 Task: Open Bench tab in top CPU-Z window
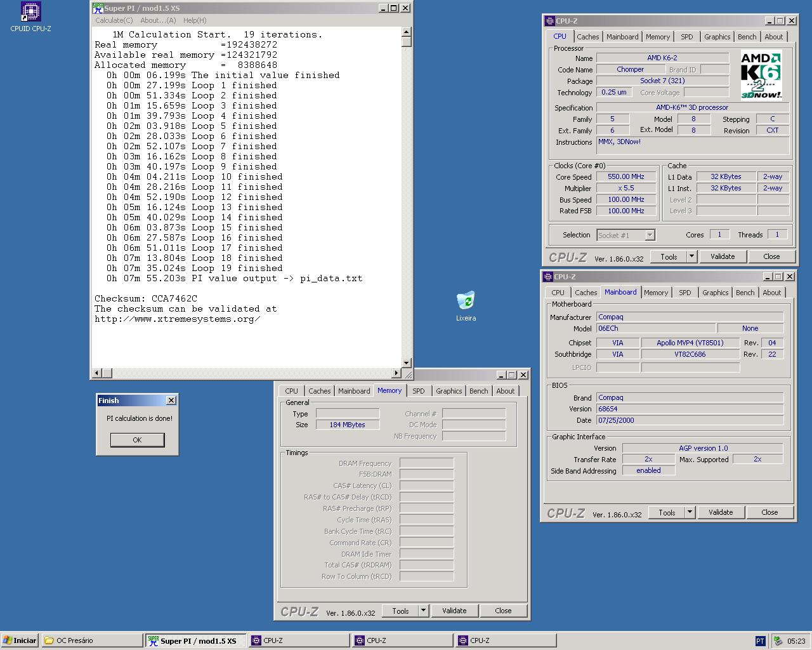coord(747,37)
